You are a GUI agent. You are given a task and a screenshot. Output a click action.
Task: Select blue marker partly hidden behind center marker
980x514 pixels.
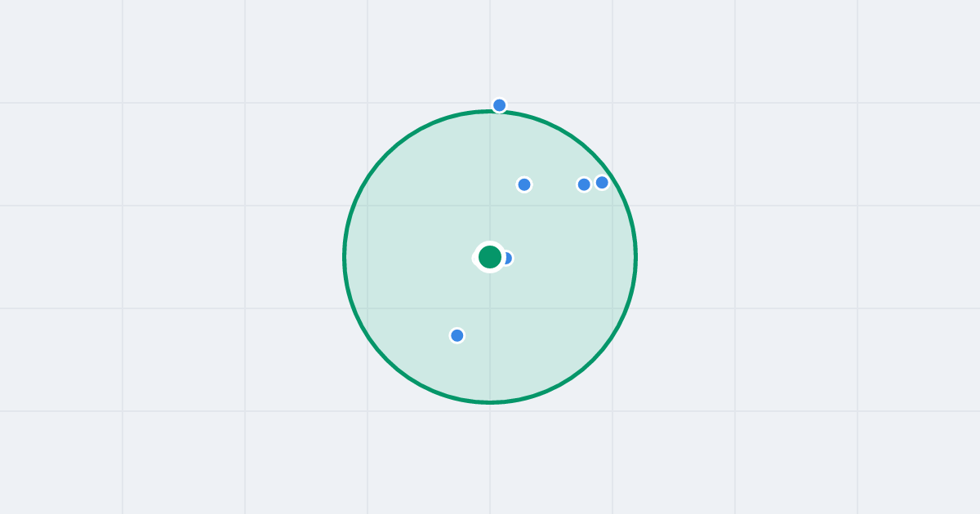(x=507, y=258)
